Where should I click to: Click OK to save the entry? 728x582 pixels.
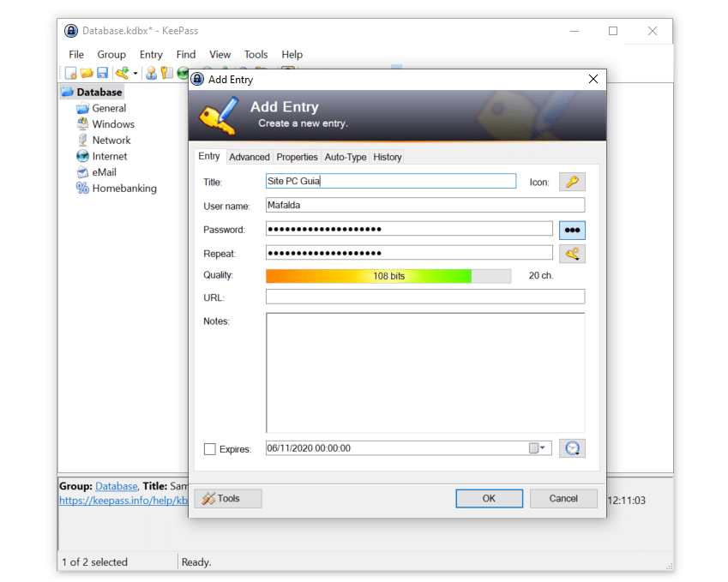[x=489, y=499]
